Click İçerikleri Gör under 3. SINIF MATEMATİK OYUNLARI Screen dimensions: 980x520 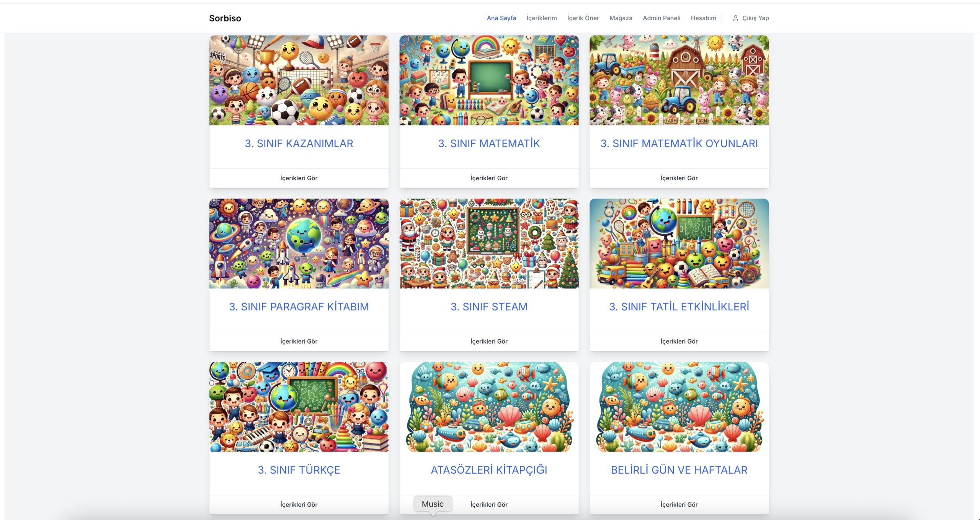[x=679, y=178]
